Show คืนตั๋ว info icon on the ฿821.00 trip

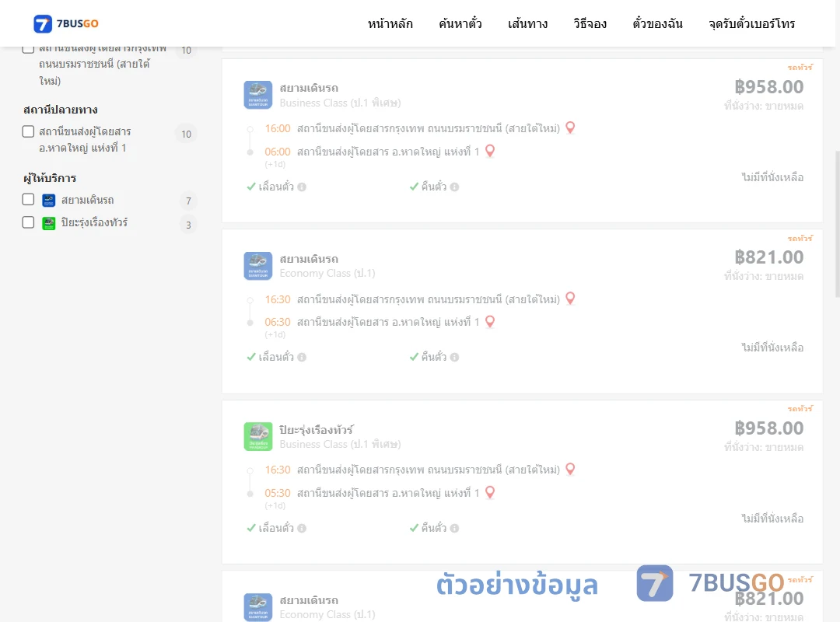454,358
